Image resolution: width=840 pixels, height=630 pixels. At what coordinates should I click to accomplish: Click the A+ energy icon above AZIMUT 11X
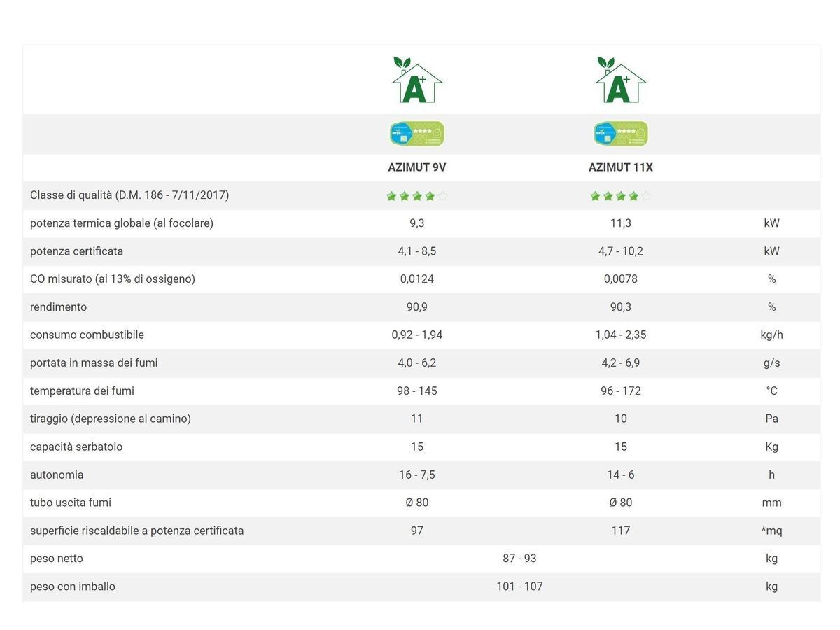621,80
